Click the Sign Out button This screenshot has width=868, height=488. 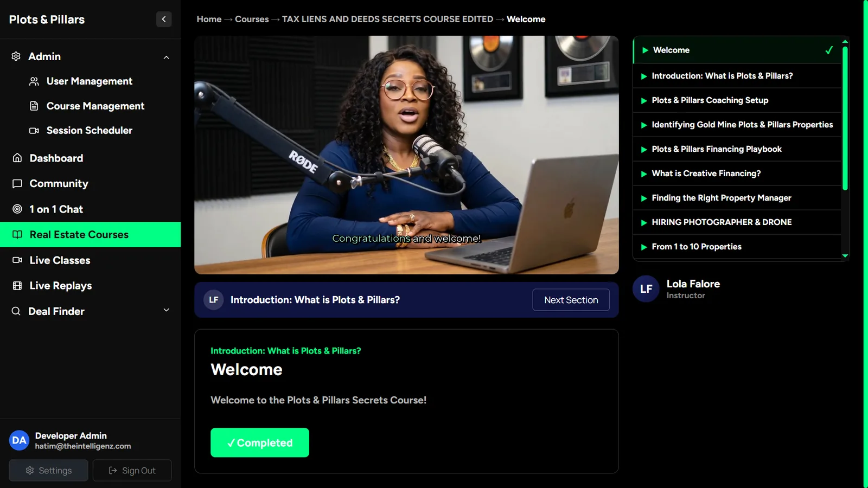coord(132,471)
